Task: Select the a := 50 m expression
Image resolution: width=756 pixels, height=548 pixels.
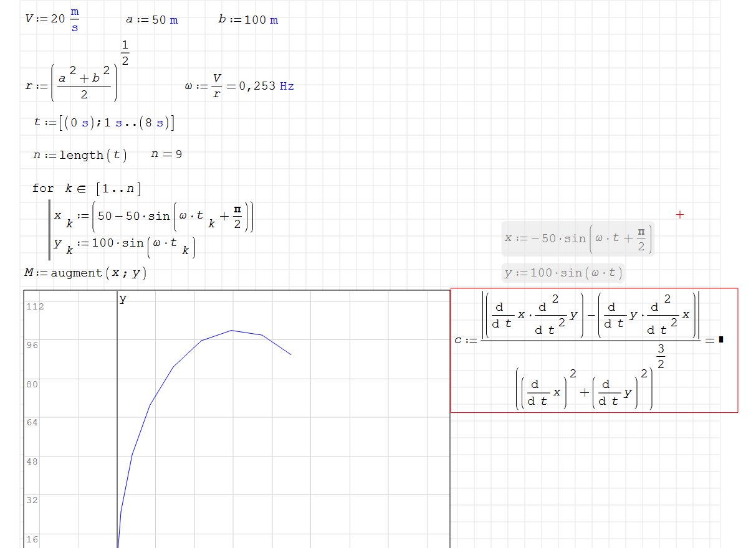Action: click(x=151, y=20)
